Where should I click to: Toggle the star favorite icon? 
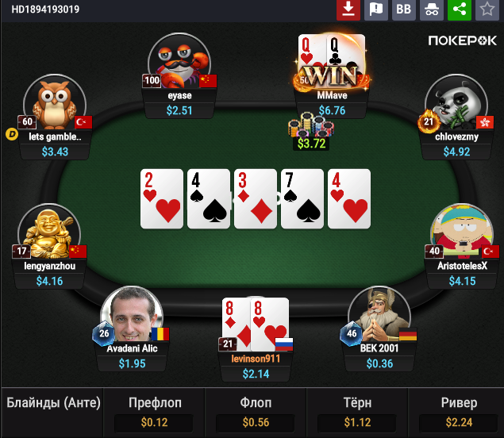coord(487,9)
